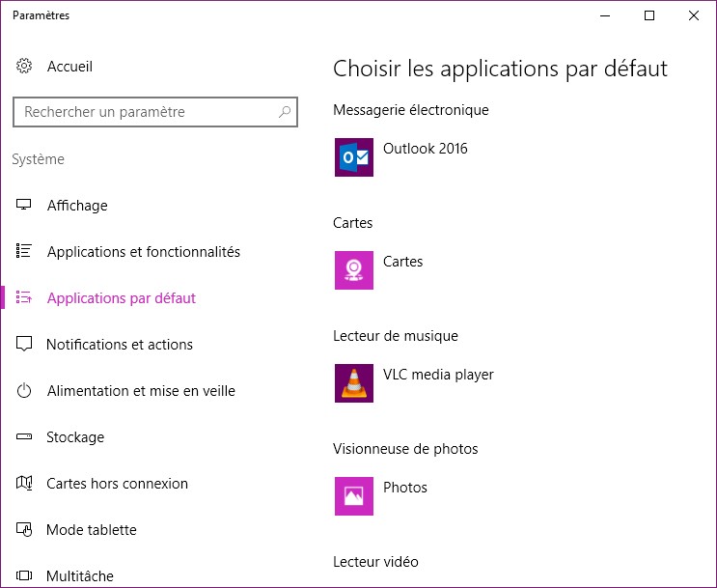Open Mode tablette settings
The height and width of the screenshot is (588, 717).
(92, 530)
